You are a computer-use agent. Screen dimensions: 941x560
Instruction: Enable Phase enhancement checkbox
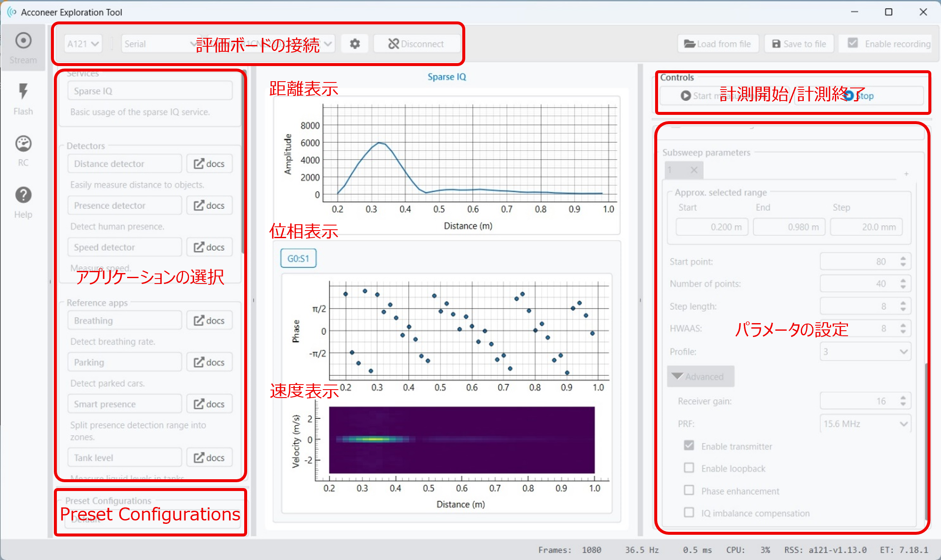pyautogui.click(x=689, y=490)
